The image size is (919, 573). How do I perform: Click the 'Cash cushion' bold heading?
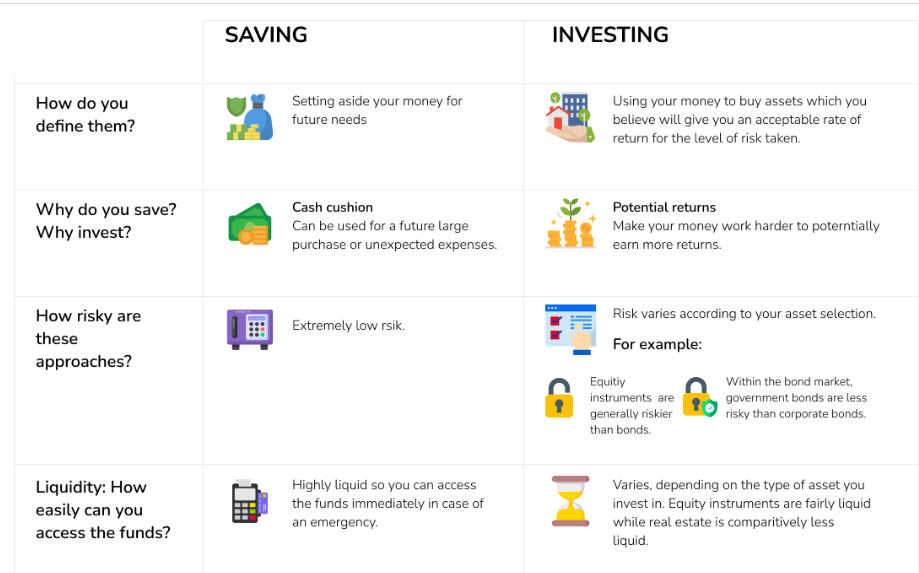coord(332,207)
